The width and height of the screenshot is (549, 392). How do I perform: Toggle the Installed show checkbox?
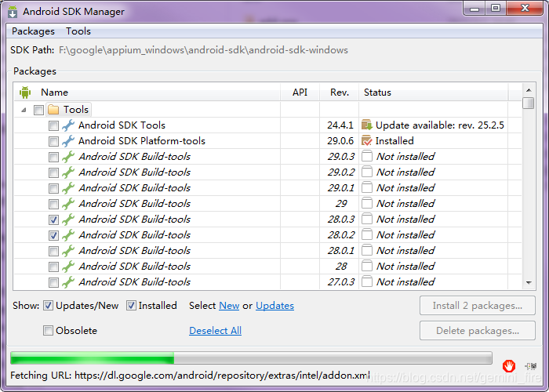tap(131, 306)
